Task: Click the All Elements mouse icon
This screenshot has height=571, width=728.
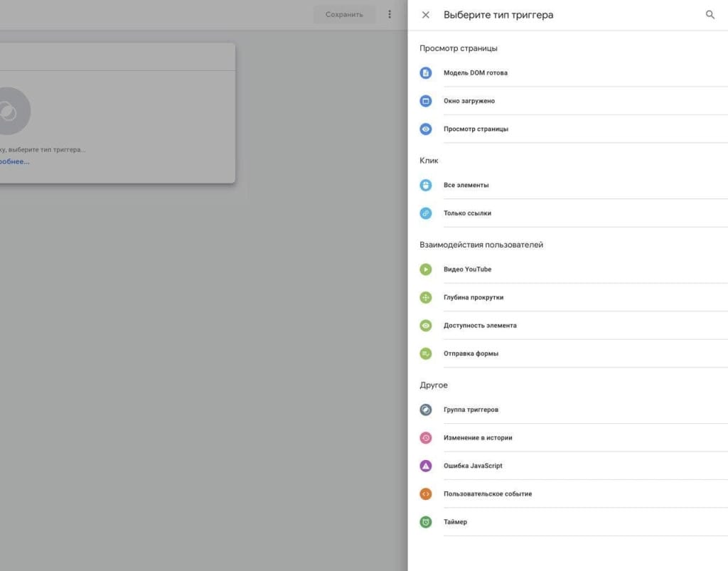Action: [x=426, y=186]
